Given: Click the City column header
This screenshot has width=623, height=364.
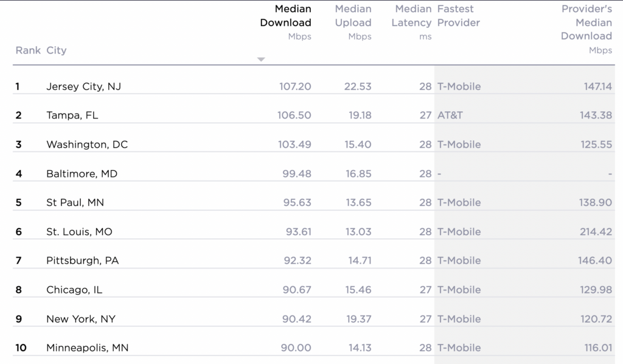Looking at the screenshot, I should tap(56, 50).
